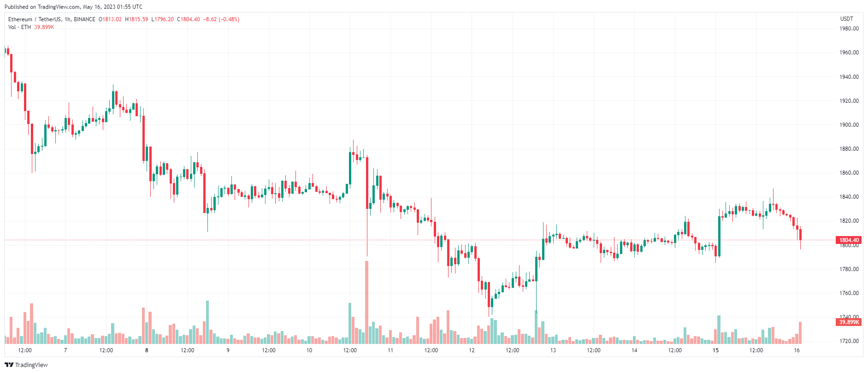Click the TradingView logo in the footer
868x373 pixels.
coord(26,365)
